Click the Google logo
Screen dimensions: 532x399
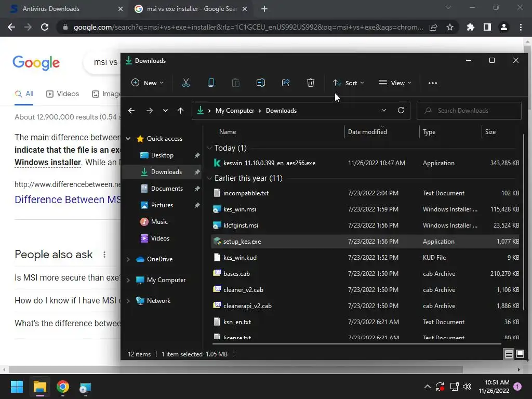pos(36,63)
